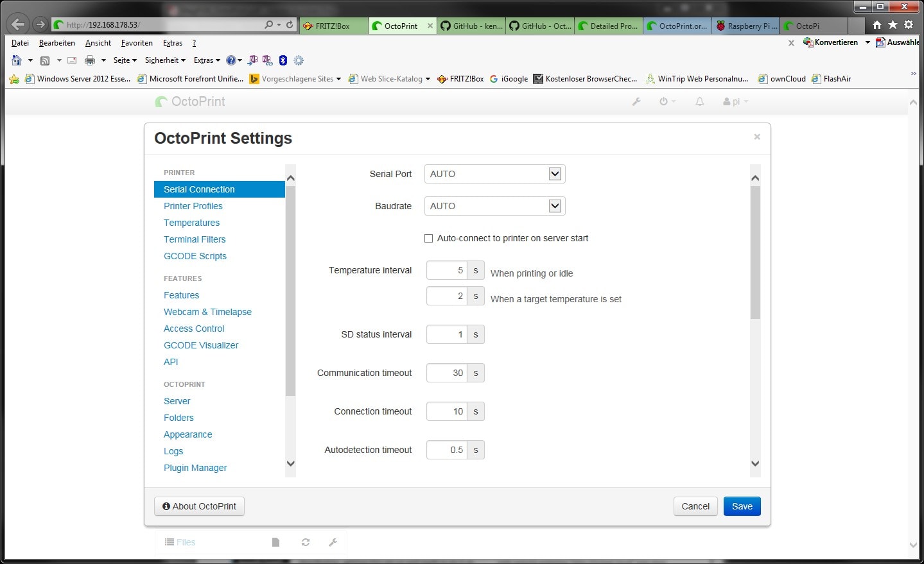Open the Ansicht menu
The width and height of the screenshot is (924, 564).
(x=98, y=43)
